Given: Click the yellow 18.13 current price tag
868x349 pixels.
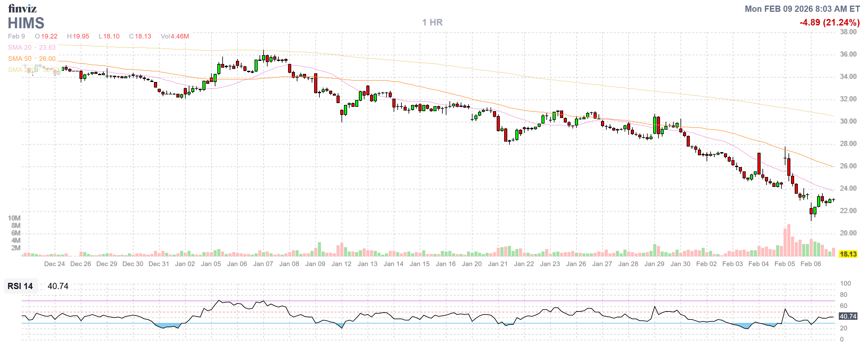Looking at the screenshot, I should 848,254.
